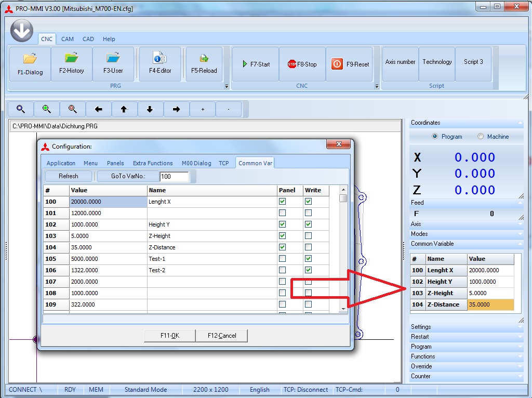Enable Write checkbox for variable 104
Image resolution: width=532 pixels, height=398 pixels.
(x=308, y=247)
